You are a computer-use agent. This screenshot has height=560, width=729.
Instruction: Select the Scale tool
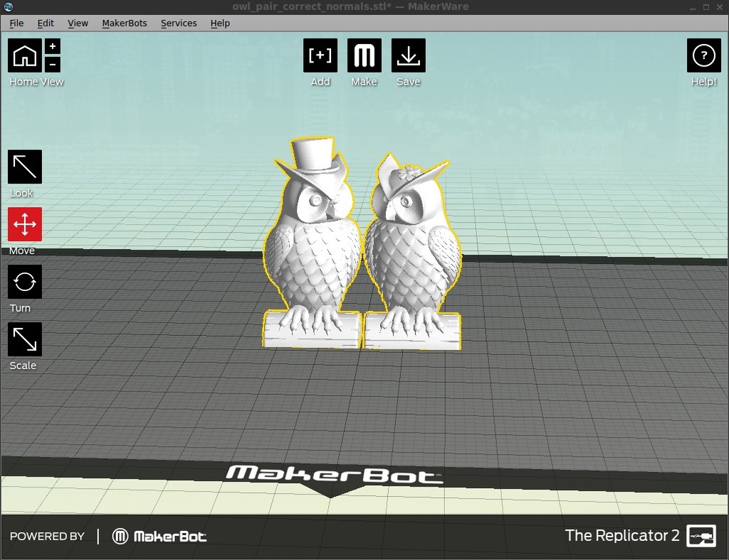coord(23,339)
